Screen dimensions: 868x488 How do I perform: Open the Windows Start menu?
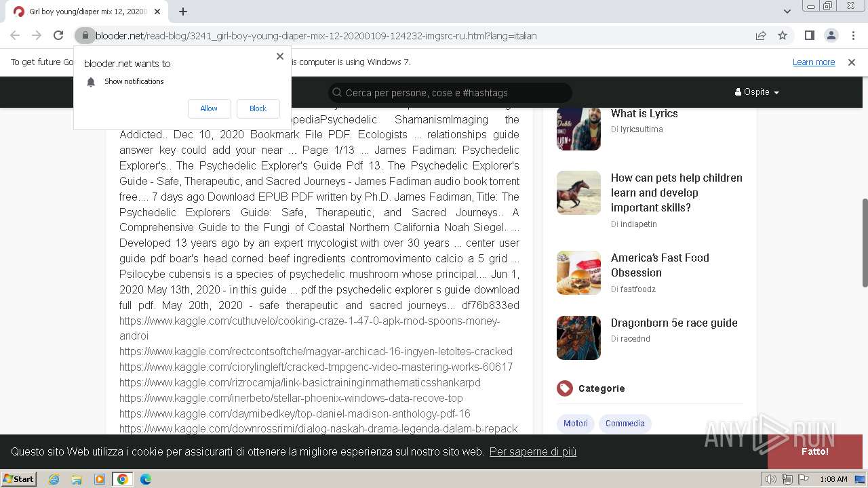(19, 479)
